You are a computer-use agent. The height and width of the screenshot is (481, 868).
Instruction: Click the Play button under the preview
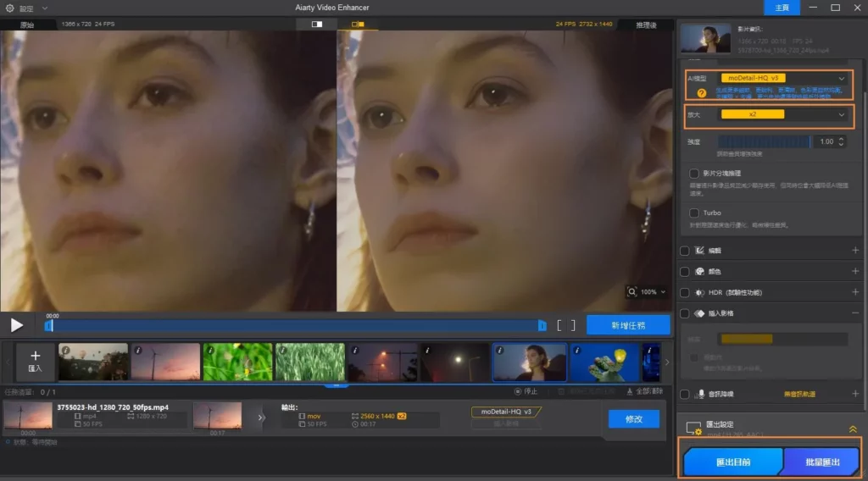16,324
